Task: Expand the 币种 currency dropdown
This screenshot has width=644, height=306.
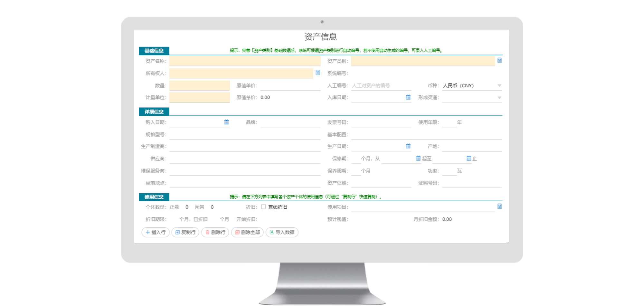Action: coord(499,86)
